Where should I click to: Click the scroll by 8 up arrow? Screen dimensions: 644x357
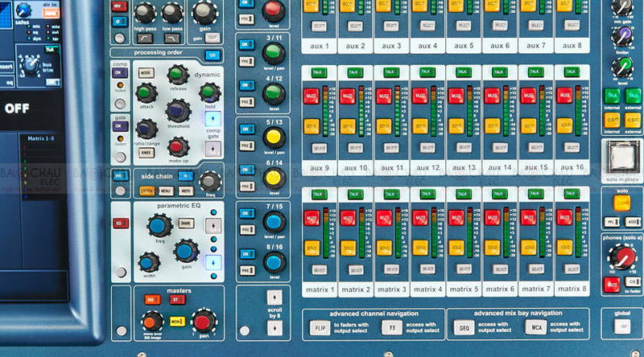(x=275, y=297)
